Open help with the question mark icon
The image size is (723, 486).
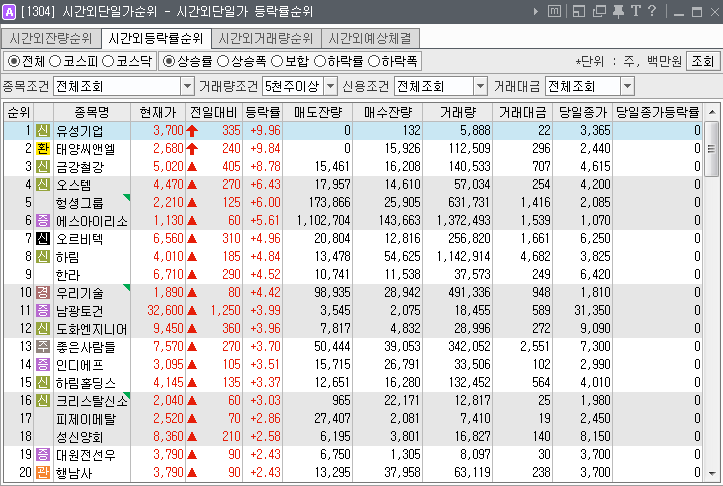[x=652, y=11]
